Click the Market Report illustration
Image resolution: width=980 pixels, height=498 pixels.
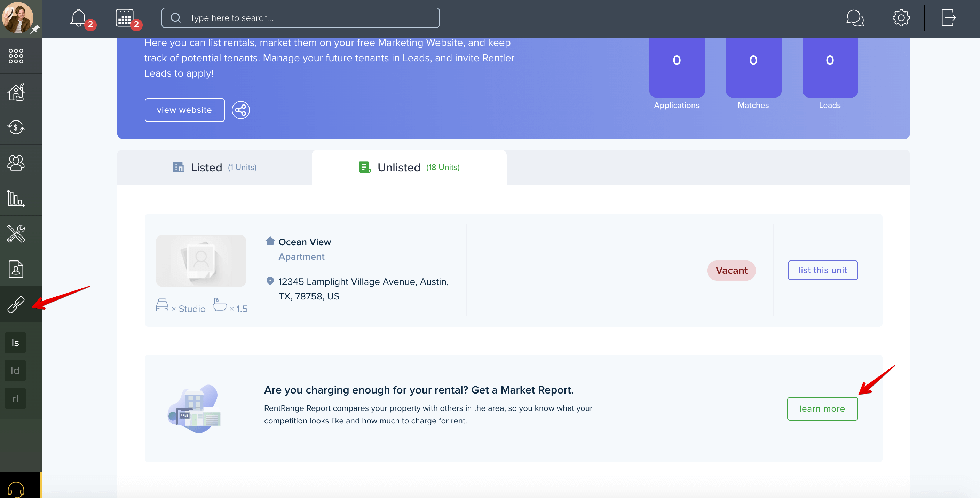click(x=195, y=408)
